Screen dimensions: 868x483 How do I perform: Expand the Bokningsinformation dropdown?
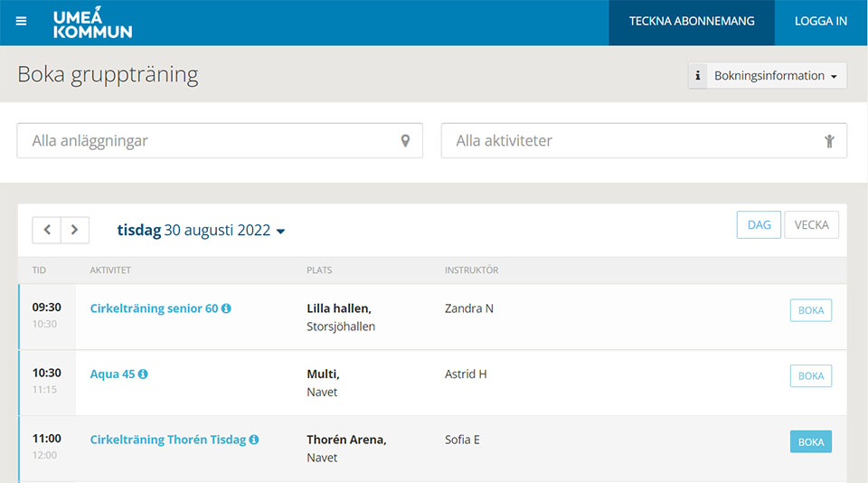pyautogui.click(x=768, y=75)
